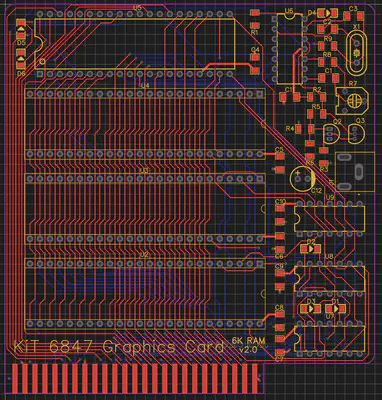Click the C5 capacitor label
Image resolution: width=382 pixels, height=400 pixels.
point(280,149)
